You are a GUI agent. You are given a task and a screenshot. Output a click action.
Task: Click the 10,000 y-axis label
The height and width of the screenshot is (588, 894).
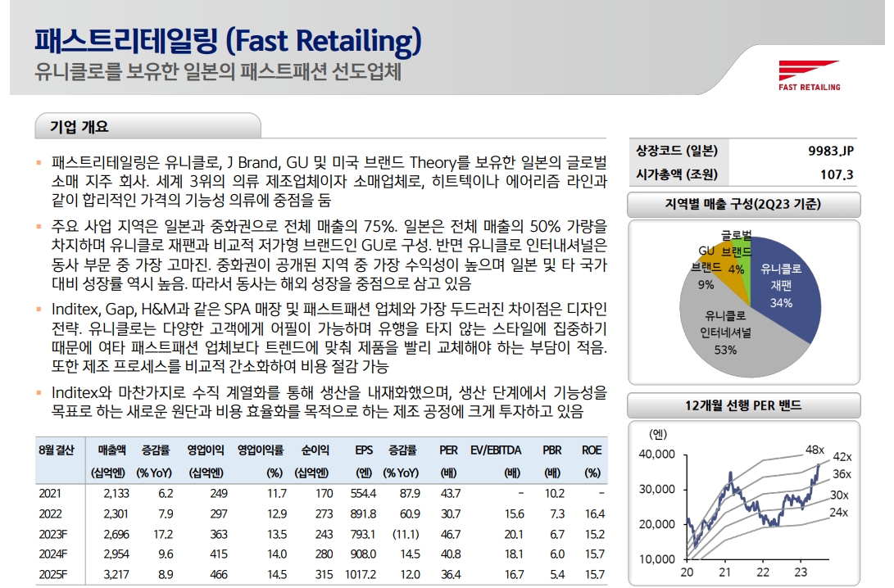point(657,559)
